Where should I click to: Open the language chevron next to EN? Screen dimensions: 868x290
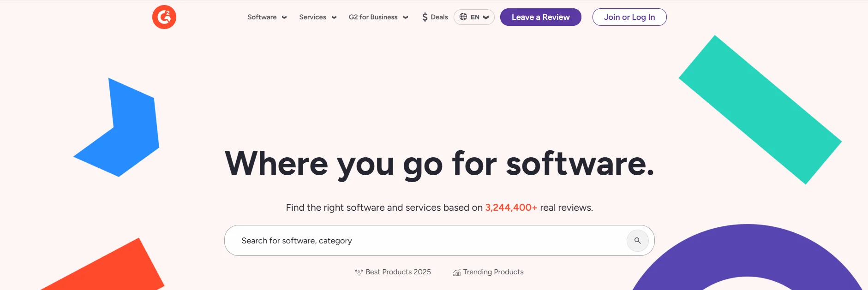(x=486, y=18)
